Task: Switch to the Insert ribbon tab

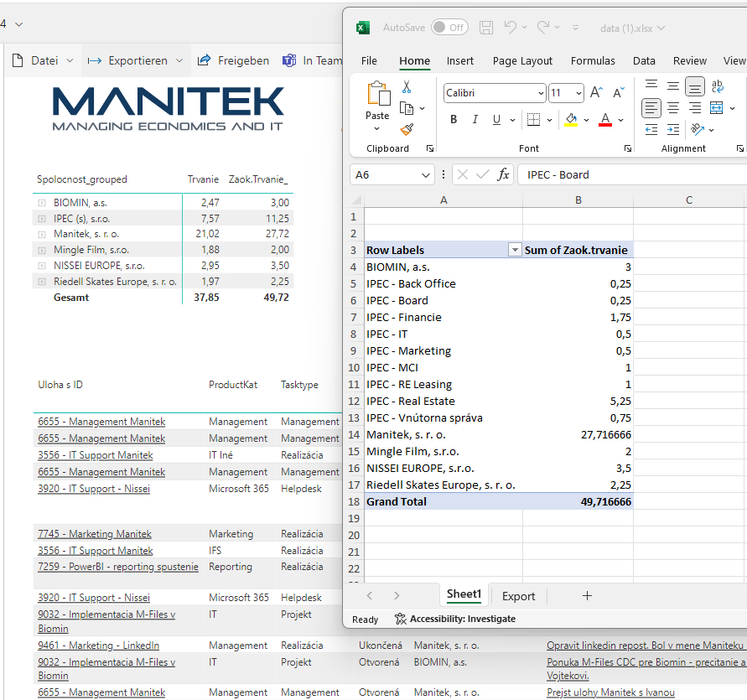Action: pyautogui.click(x=459, y=61)
